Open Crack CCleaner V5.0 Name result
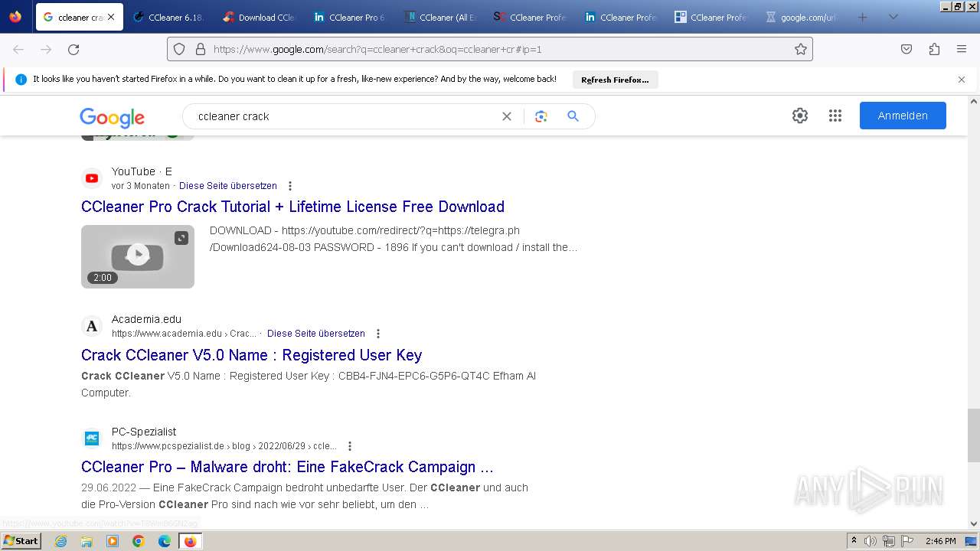 click(x=251, y=355)
